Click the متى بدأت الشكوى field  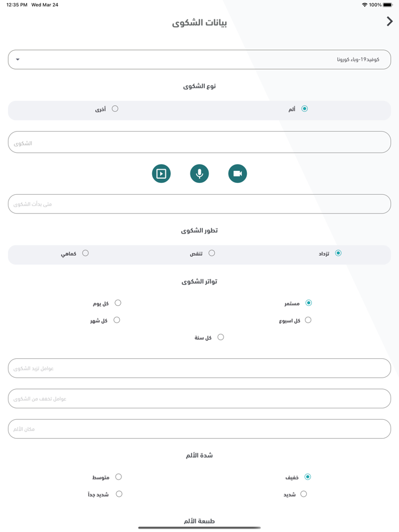pyautogui.click(x=199, y=203)
